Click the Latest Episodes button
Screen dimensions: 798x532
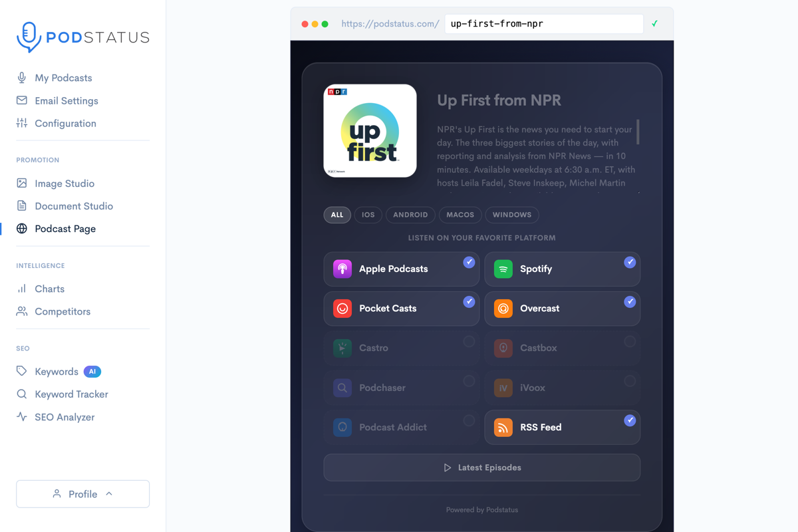[481, 467]
